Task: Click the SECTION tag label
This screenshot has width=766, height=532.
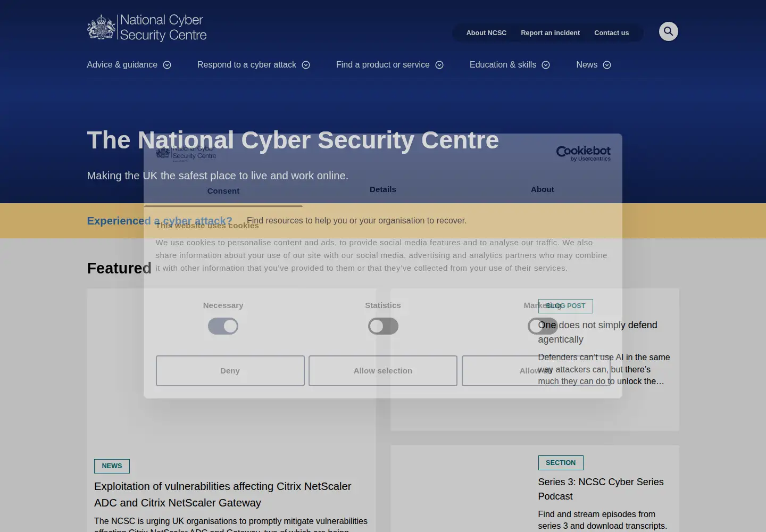Action: [x=561, y=463]
